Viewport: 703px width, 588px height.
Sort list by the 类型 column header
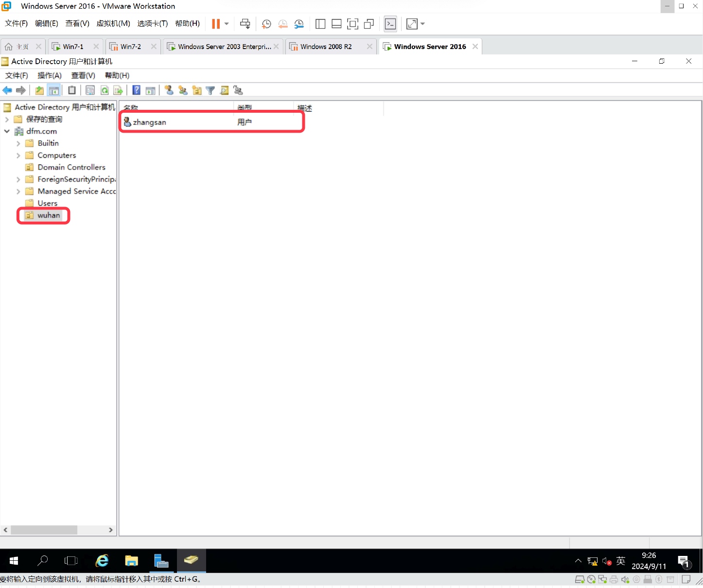click(x=264, y=108)
